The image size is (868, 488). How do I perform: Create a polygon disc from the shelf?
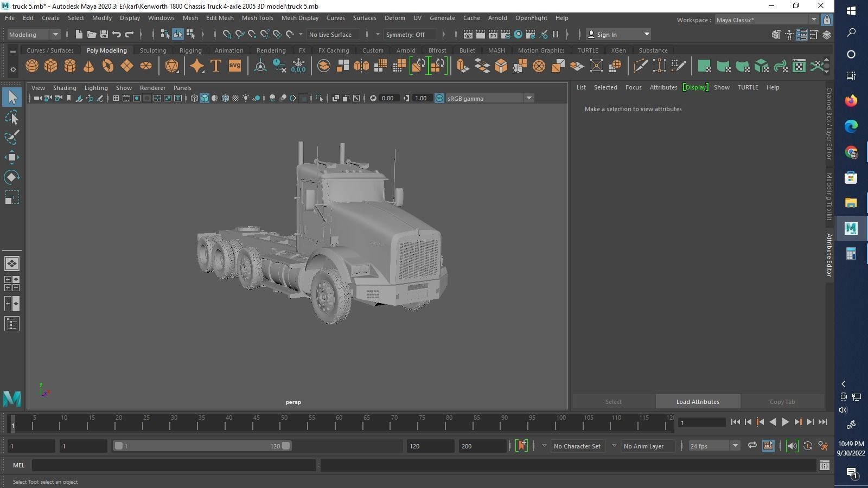click(146, 66)
